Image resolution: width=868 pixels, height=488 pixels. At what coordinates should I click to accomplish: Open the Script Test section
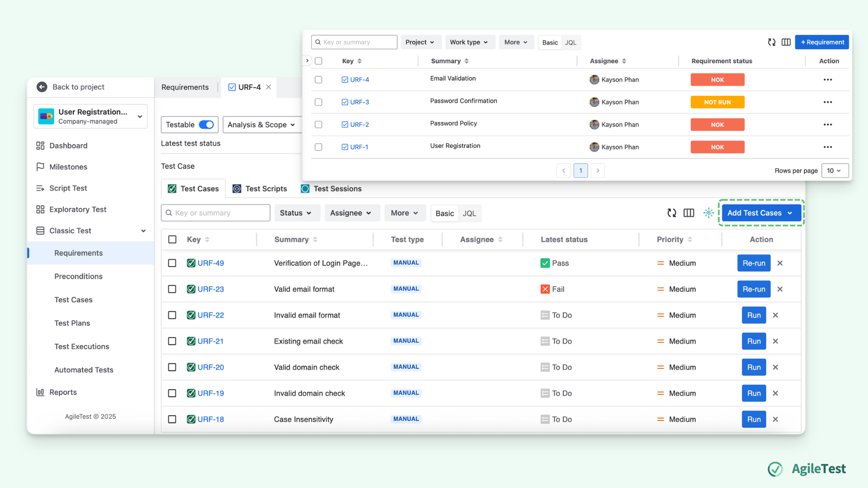(67, 188)
